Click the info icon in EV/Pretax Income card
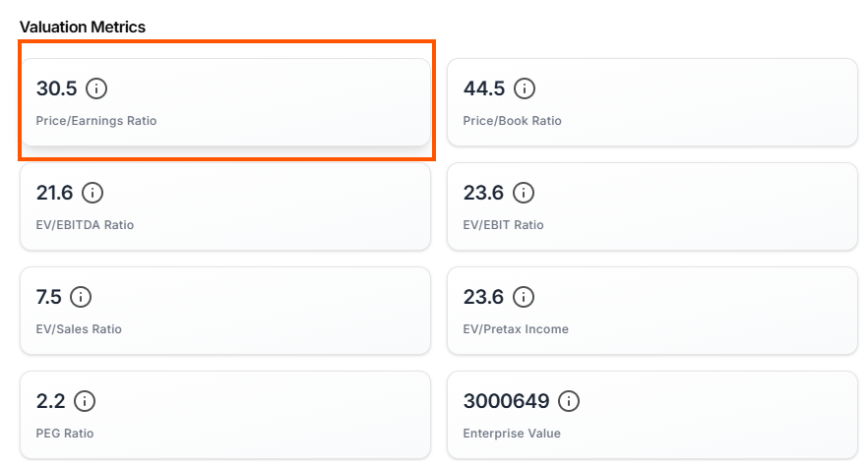The width and height of the screenshot is (868, 465). 524,297
